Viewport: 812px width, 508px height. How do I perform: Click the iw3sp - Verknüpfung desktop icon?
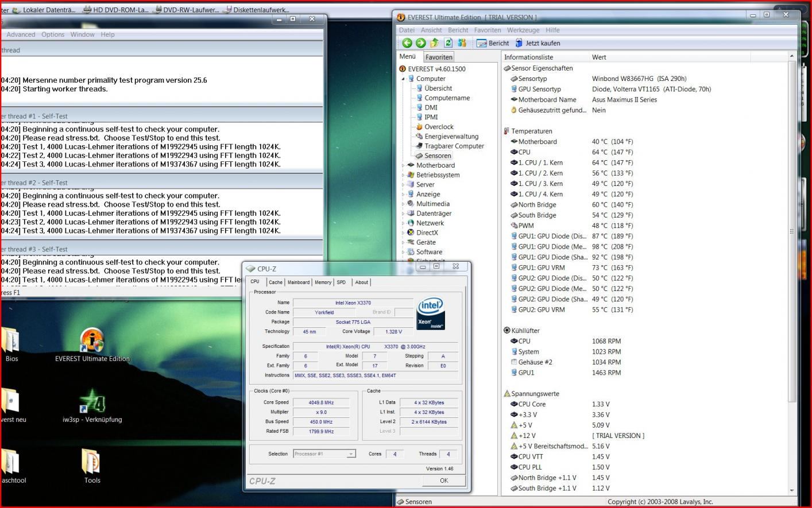[92, 405]
